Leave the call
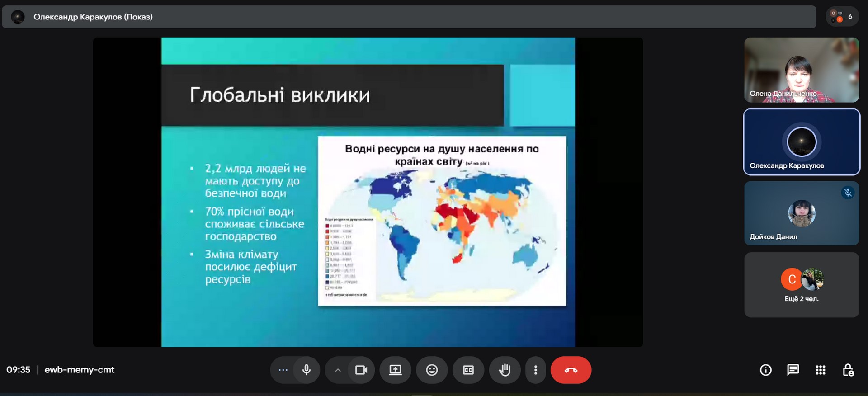The image size is (868, 396). 571,370
